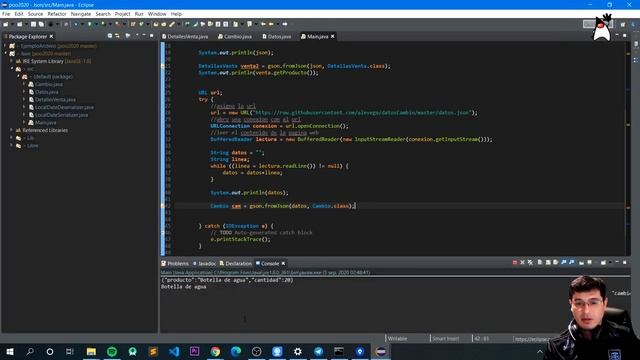Image resolution: width=640 pixels, height=360 pixels.
Task: Toggle Word Wrap in the Console toolbar
Action: pyautogui.click(x=556, y=262)
